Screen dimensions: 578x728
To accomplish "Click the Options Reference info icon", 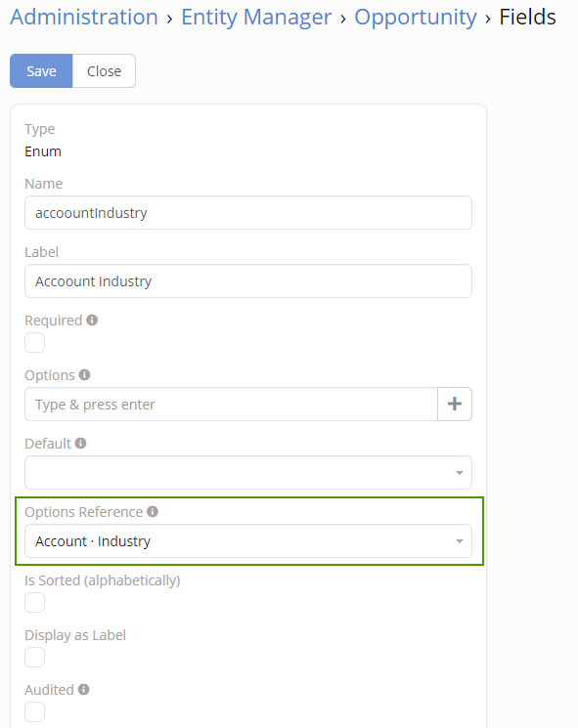I will tap(153, 511).
